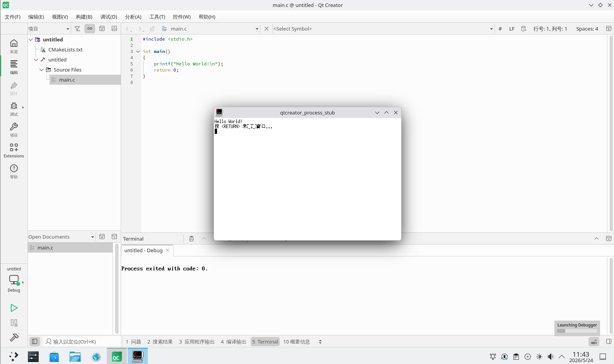Maximize the Terminal output pane
The width and height of the screenshot is (614, 364).
pyautogui.click(x=597, y=239)
